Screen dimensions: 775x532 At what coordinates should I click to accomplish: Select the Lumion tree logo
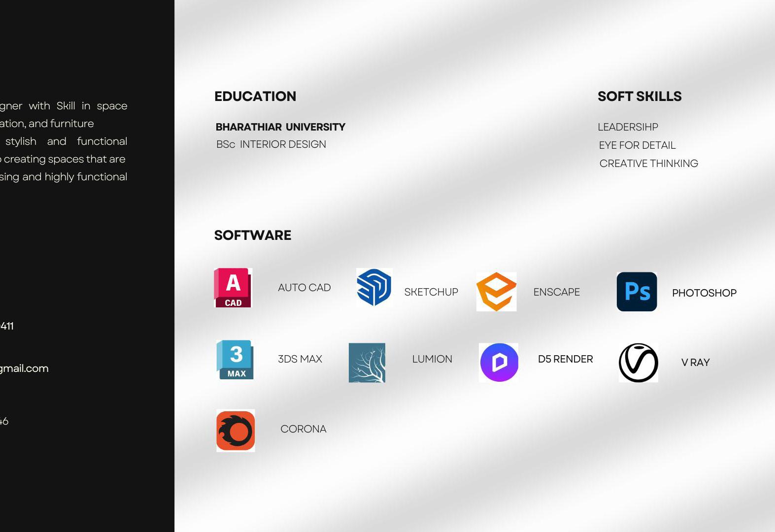pos(367,363)
